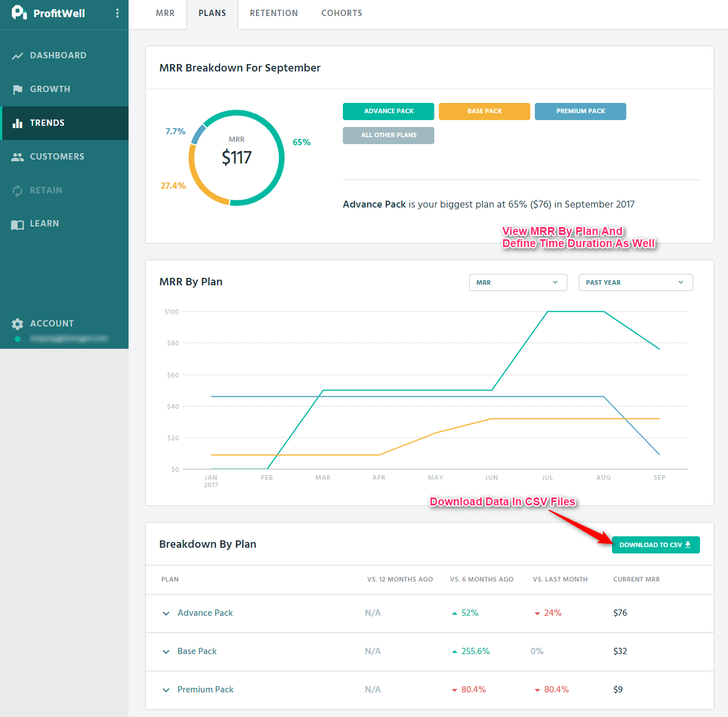Click the Vs. 12 Months Ago header
This screenshot has height=717, width=728.
(x=400, y=579)
